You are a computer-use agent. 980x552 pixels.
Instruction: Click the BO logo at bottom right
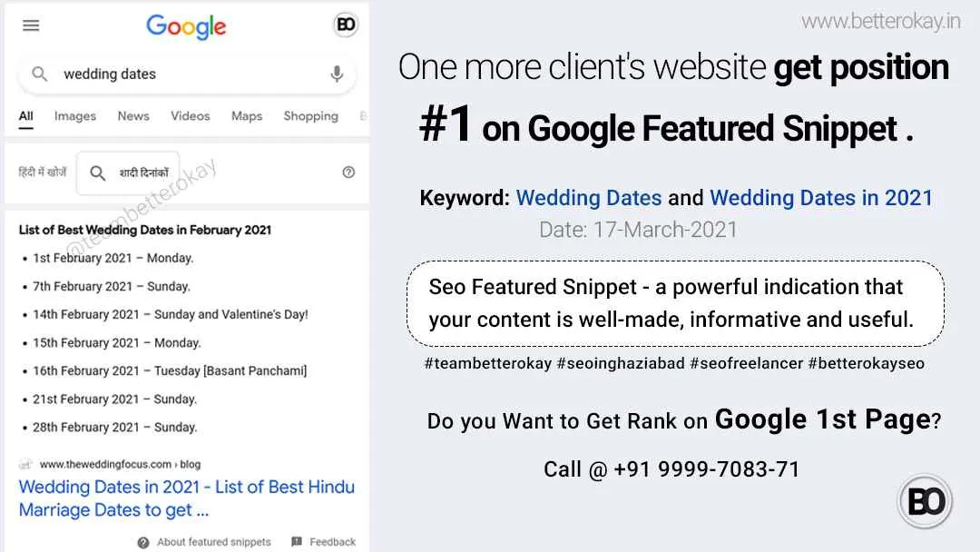click(926, 501)
